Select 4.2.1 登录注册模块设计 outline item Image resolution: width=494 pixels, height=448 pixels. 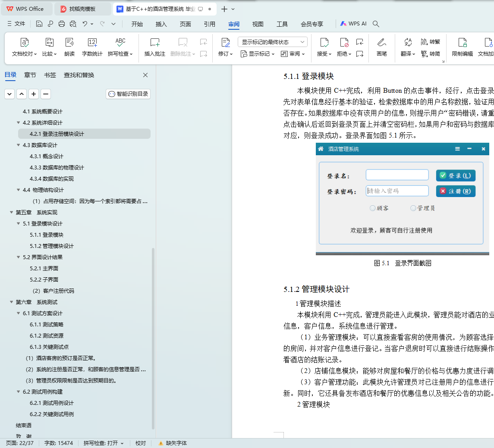84,134
